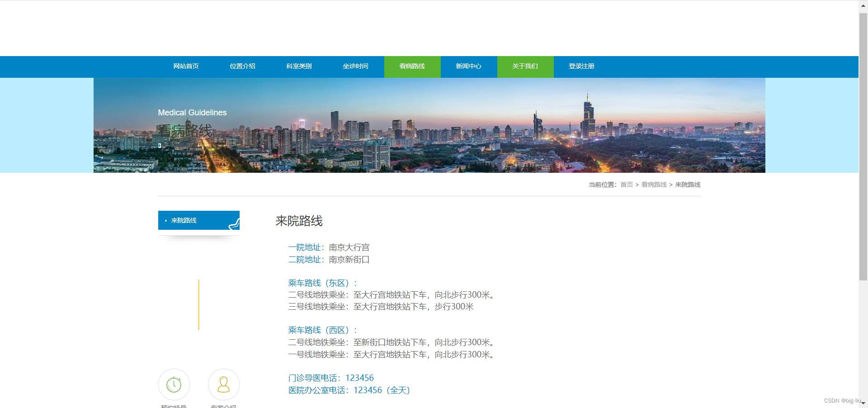This screenshot has width=868, height=408.
Task: Click 一号线地铁乘坐 route line
Action: click(x=392, y=355)
